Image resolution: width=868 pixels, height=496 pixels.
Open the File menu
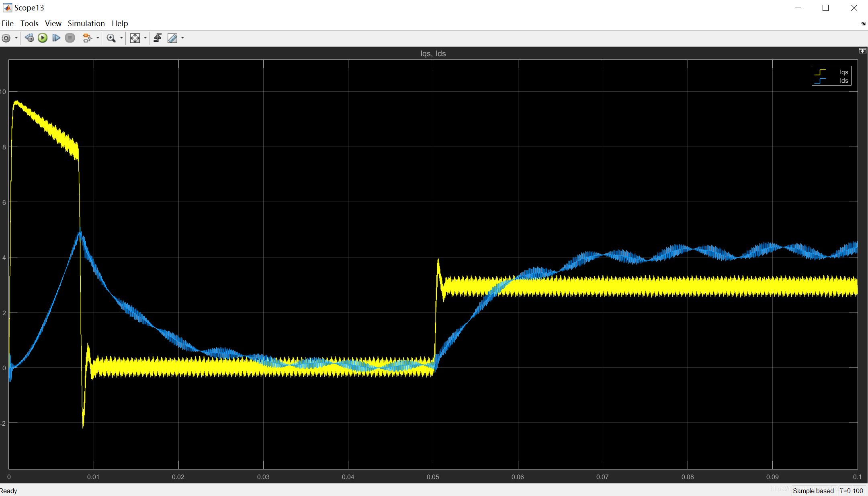coord(8,23)
